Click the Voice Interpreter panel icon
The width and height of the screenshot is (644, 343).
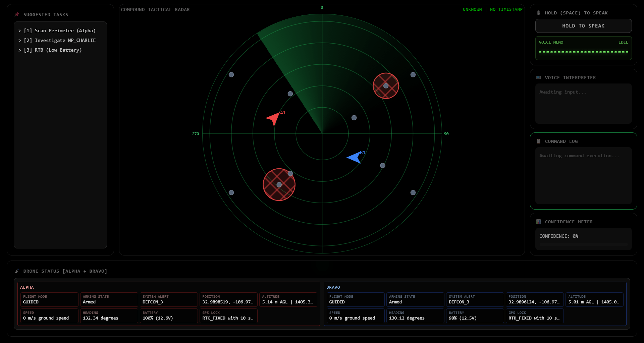click(x=538, y=77)
